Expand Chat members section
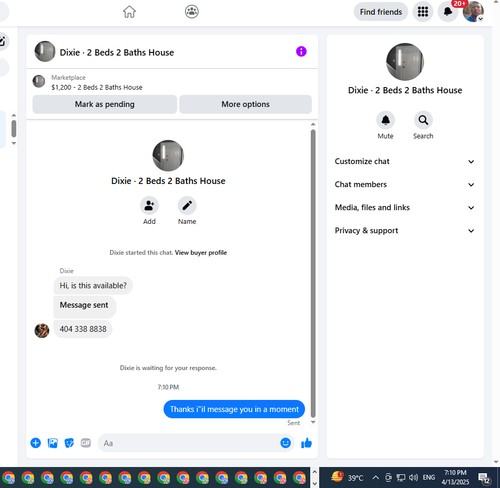Screen dimensions: 500x488 point(405,184)
